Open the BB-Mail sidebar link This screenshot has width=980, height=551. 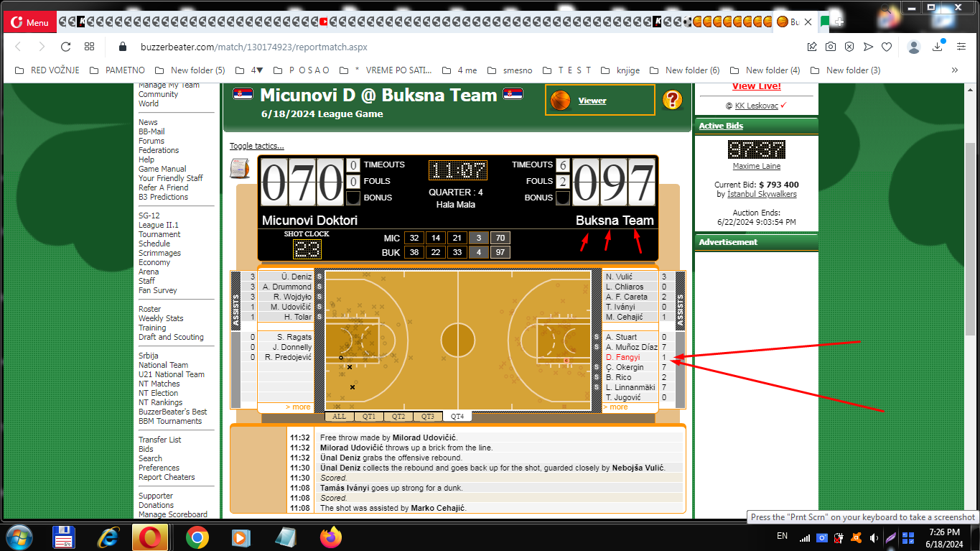tap(151, 131)
